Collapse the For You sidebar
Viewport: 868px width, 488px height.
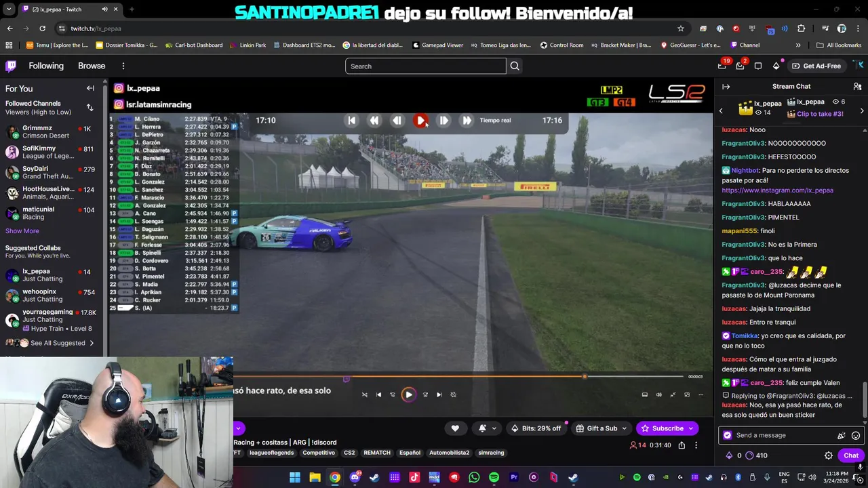pos(90,88)
